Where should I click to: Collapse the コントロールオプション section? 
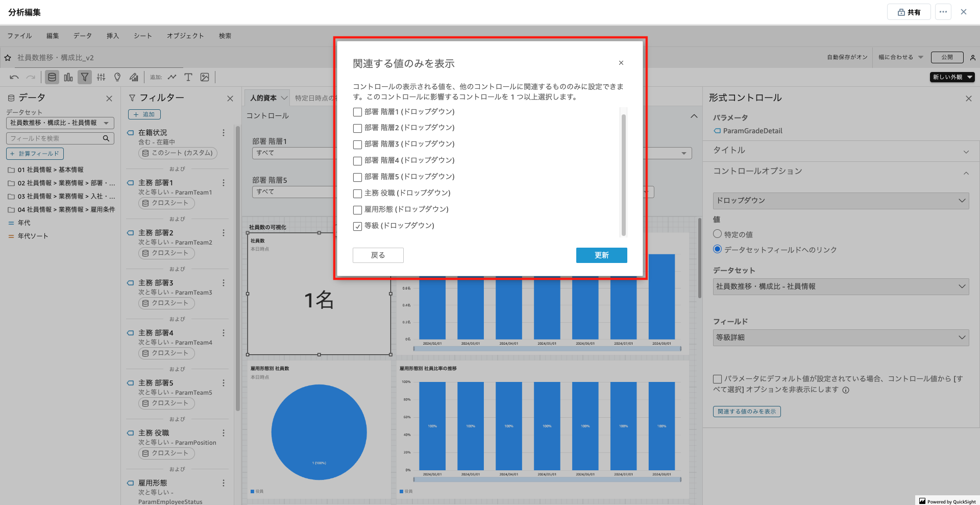point(967,173)
